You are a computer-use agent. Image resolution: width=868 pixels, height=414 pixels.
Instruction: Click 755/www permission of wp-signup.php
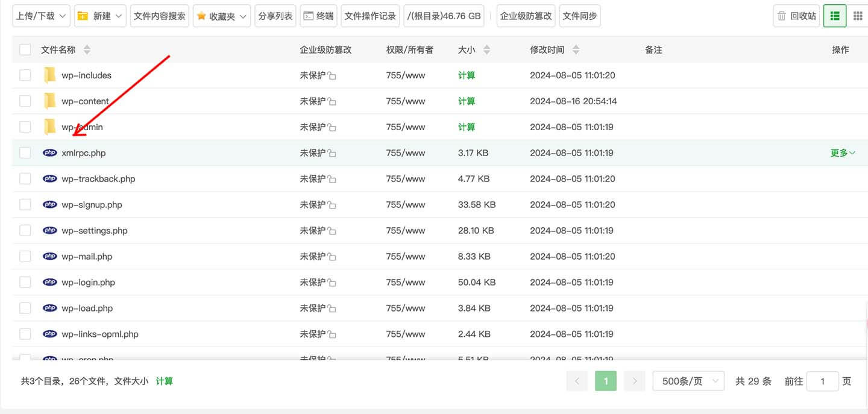[x=406, y=205]
